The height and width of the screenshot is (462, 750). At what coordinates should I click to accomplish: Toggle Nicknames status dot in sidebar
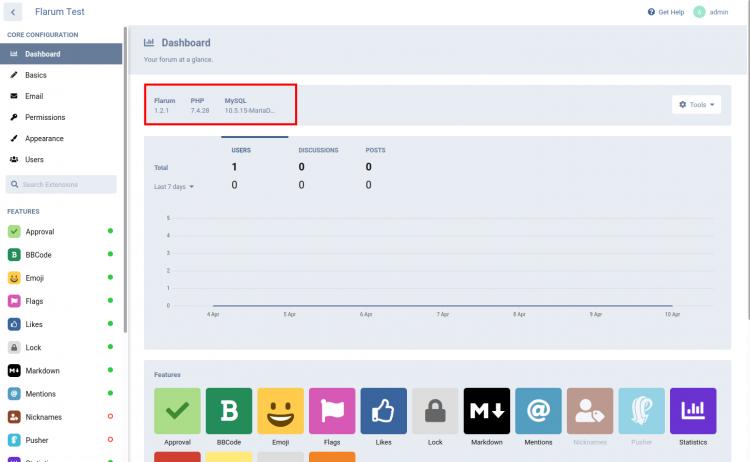(110, 416)
